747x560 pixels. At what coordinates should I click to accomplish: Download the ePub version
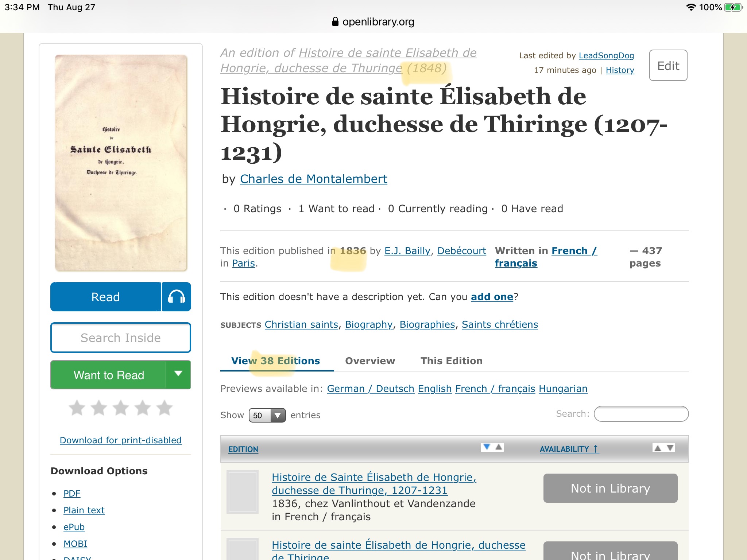click(x=74, y=527)
